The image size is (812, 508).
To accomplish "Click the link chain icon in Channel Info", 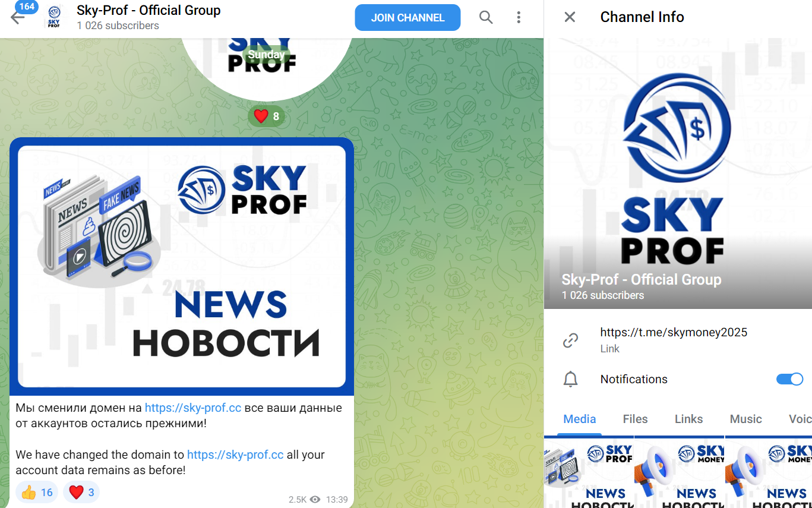I will click(x=570, y=340).
